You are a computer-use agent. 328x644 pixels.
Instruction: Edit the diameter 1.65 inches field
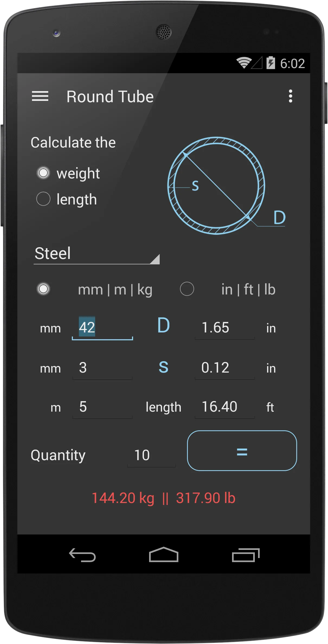click(x=224, y=328)
